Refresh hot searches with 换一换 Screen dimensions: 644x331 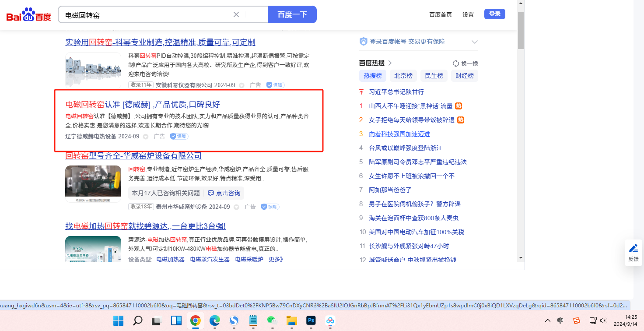pyautogui.click(x=465, y=63)
